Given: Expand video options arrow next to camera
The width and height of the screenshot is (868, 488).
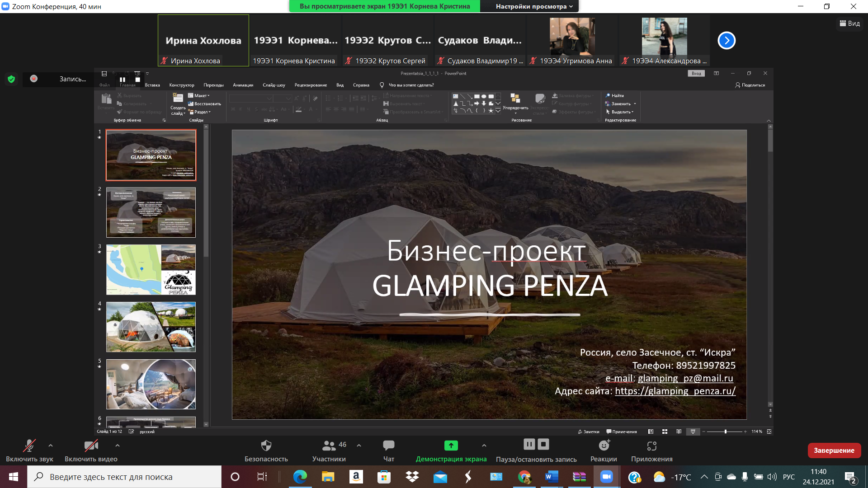Looking at the screenshot, I should [x=118, y=446].
